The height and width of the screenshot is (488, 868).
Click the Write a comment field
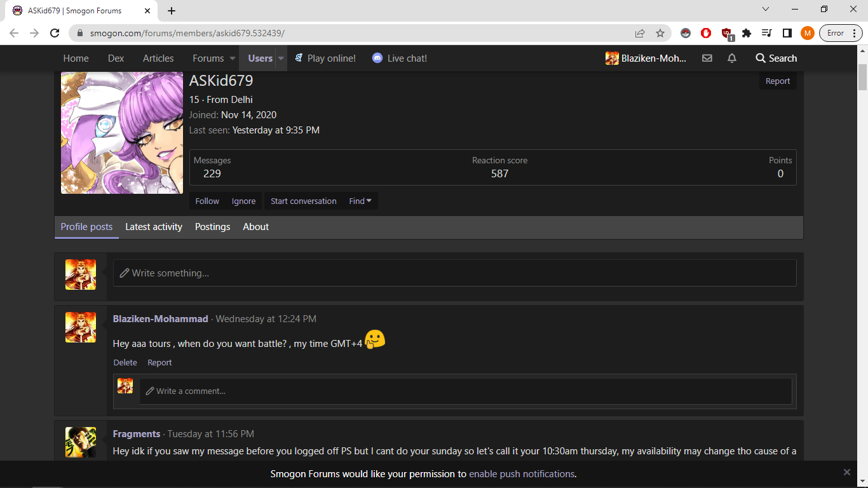point(466,391)
